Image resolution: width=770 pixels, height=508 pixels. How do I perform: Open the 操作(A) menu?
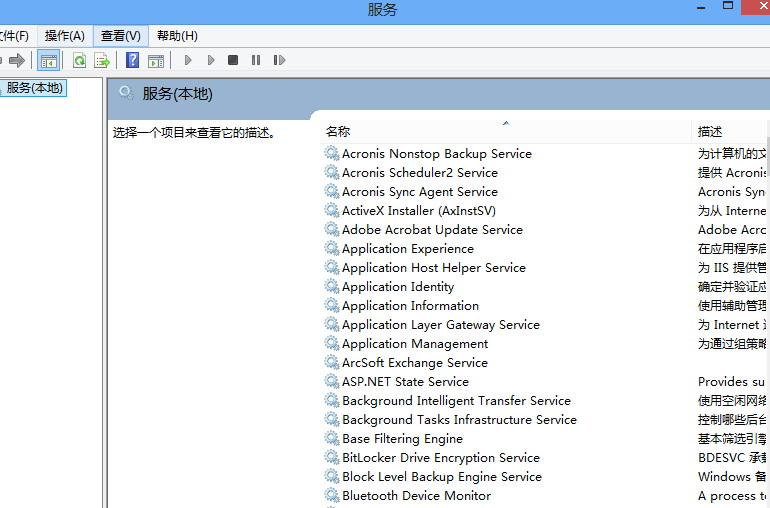65,36
